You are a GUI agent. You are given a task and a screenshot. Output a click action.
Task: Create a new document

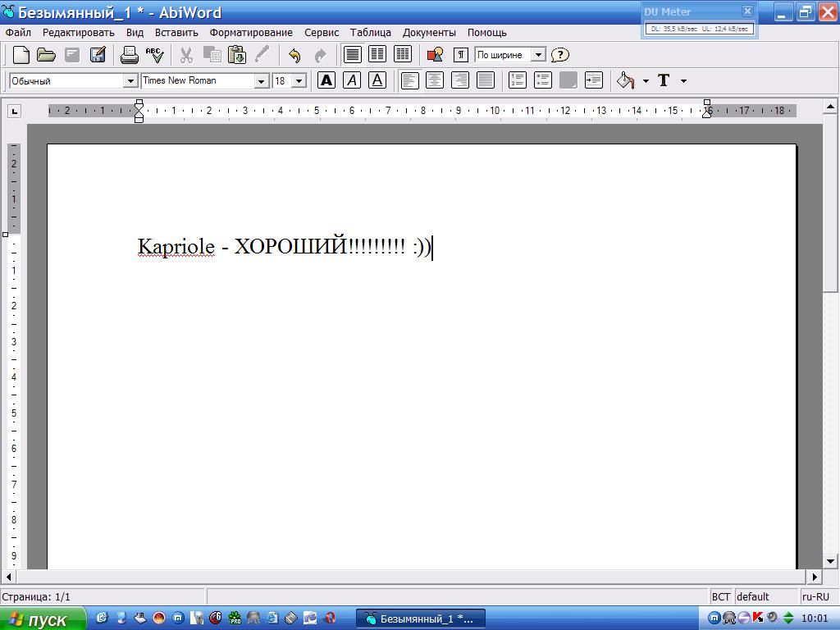coord(21,55)
